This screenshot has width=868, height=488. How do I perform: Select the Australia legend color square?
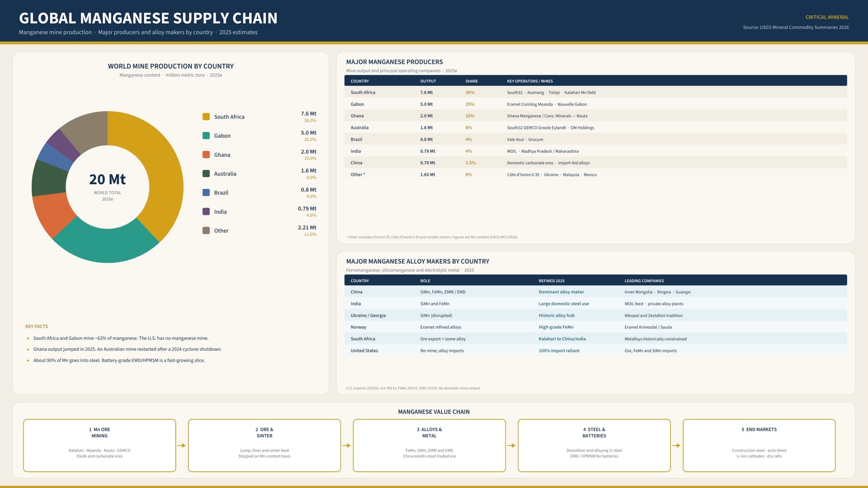pyautogui.click(x=206, y=174)
